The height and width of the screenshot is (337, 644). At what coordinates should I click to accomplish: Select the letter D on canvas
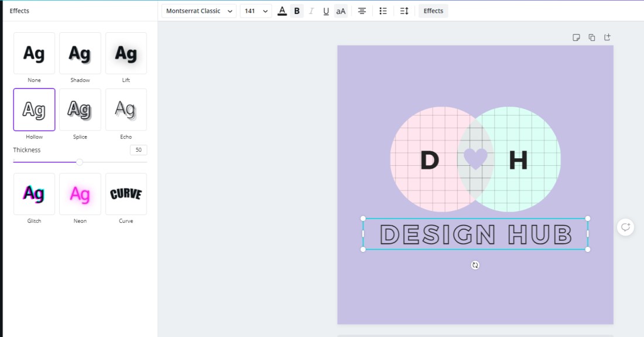click(x=430, y=160)
